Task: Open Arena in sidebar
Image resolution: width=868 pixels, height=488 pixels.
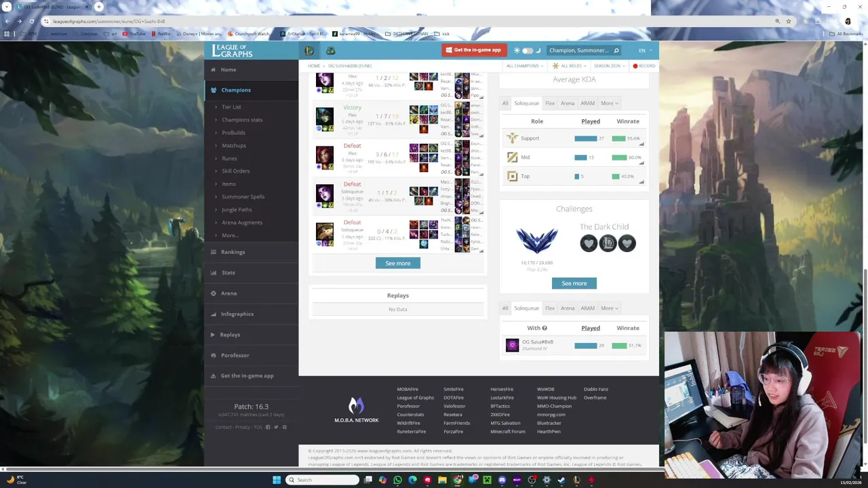Action: tap(229, 293)
